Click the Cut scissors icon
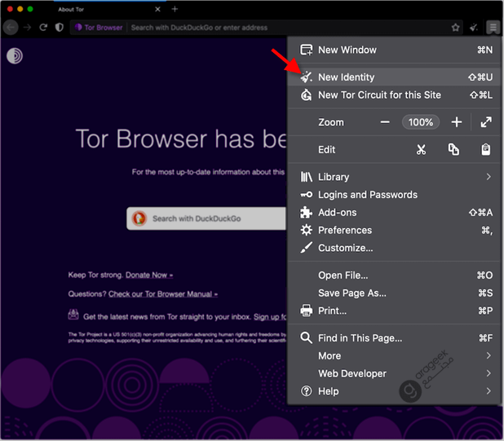The image size is (504, 441). (x=421, y=149)
